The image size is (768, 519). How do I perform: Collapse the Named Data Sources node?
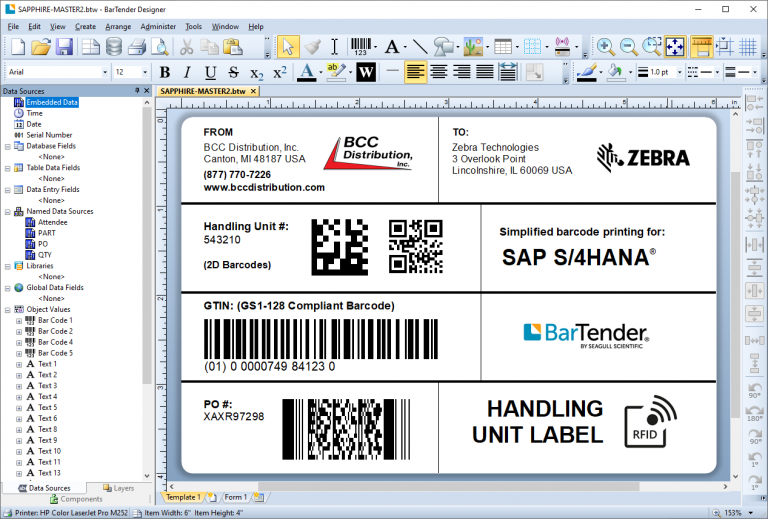click(x=7, y=212)
